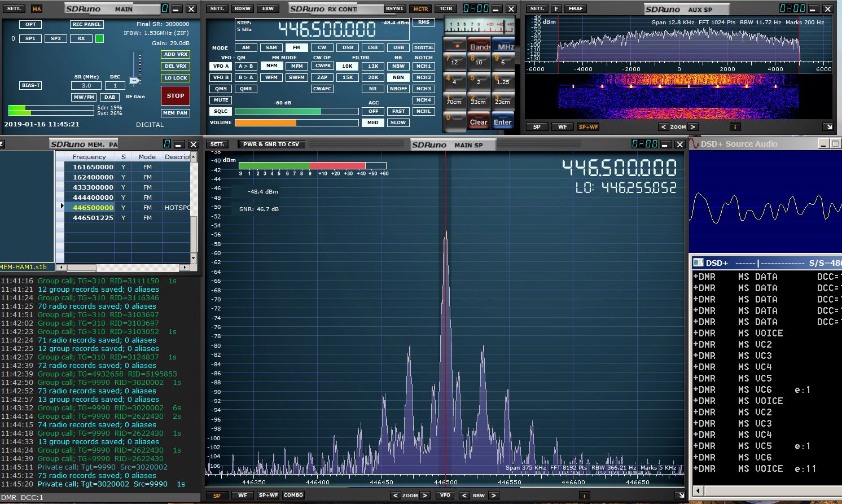Click the MHz keypad button
Screen dimensions: 842x504
pyautogui.click(x=504, y=44)
